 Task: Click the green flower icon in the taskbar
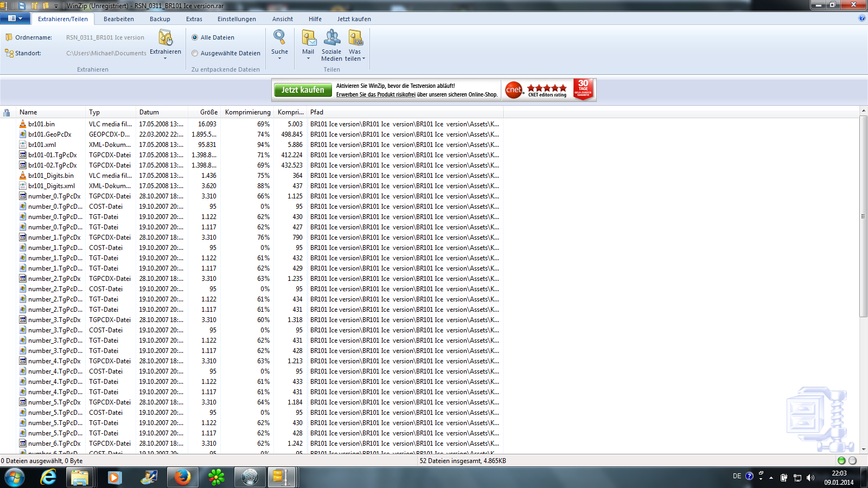coord(216,478)
